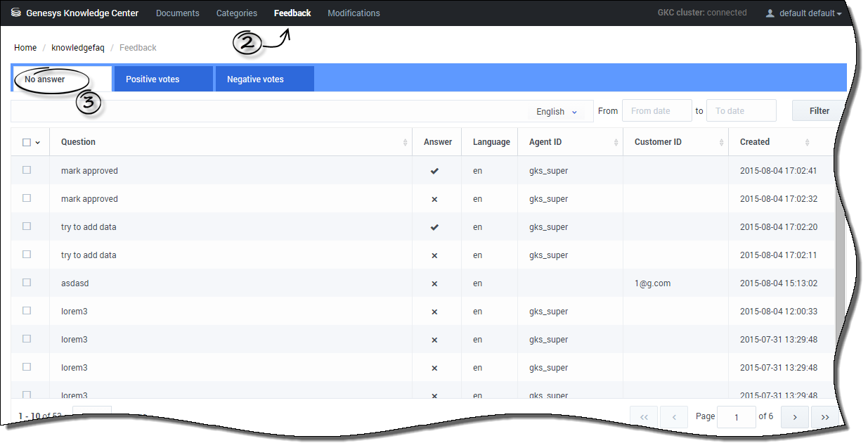Click the answer checkmark in first row
868x448 pixels.
(x=434, y=171)
